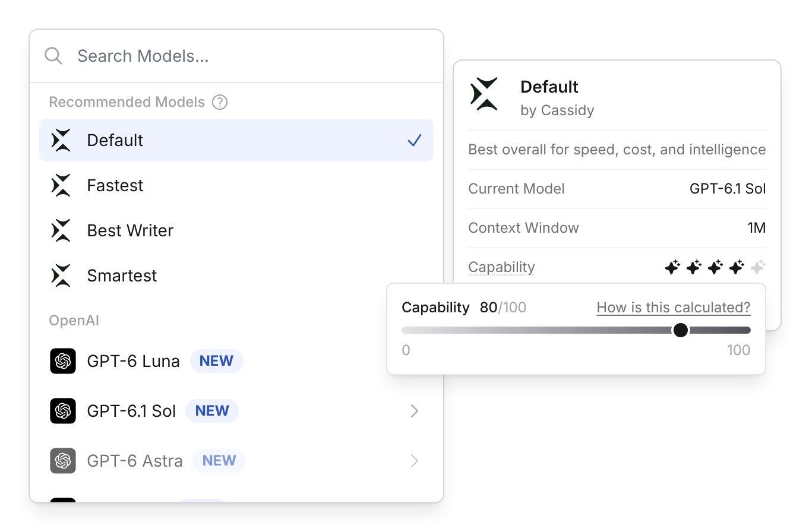Pick the Best Writer model
Screen dimensions: 809x532
coord(236,230)
